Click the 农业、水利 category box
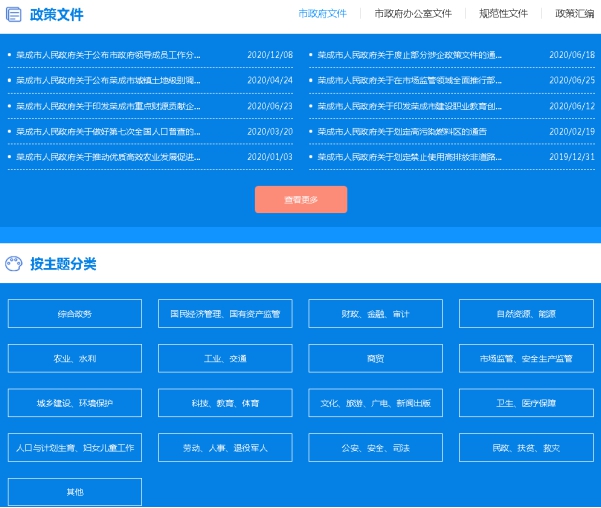The image size is (601, 508). click(75, 358)
